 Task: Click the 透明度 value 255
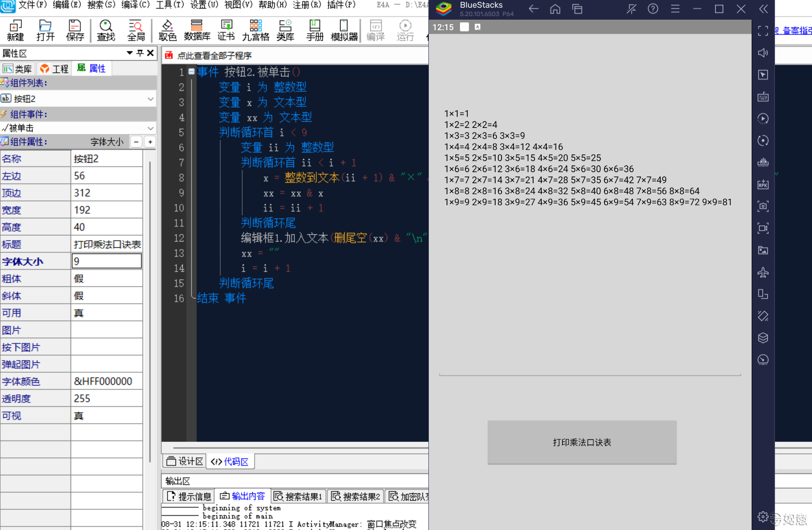click(x=107, y=398)
